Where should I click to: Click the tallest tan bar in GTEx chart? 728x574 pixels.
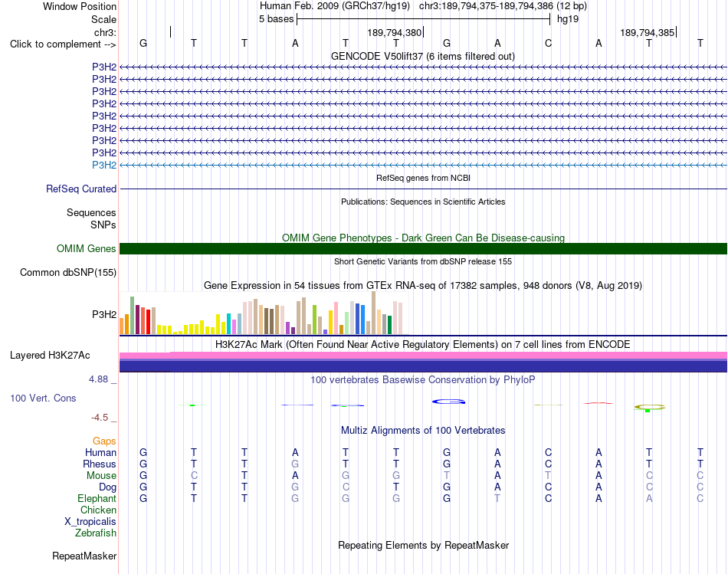(x=373, y=313)
